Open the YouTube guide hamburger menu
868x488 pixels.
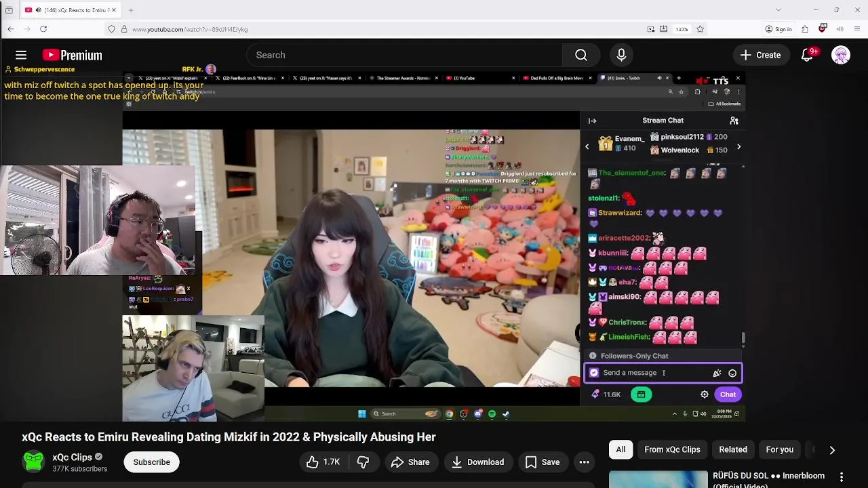pyautogui.click(x=21, y=55)
